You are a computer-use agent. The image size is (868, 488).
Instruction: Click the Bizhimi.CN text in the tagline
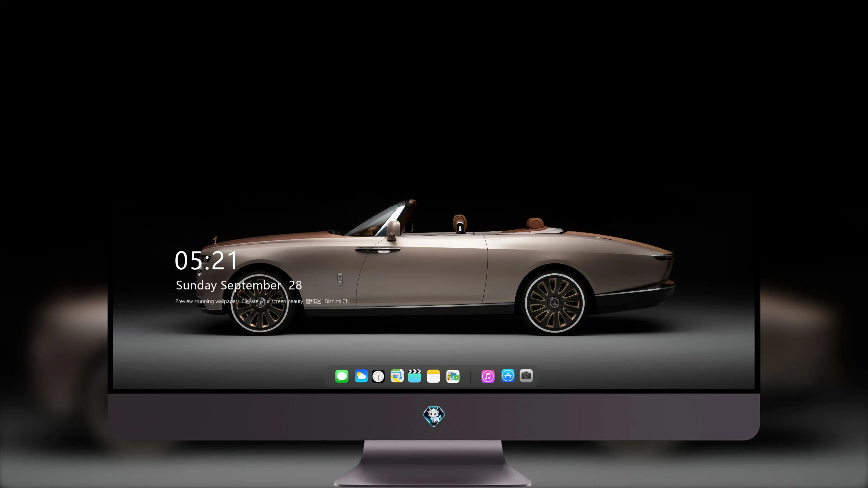click(x=337, y=301)
